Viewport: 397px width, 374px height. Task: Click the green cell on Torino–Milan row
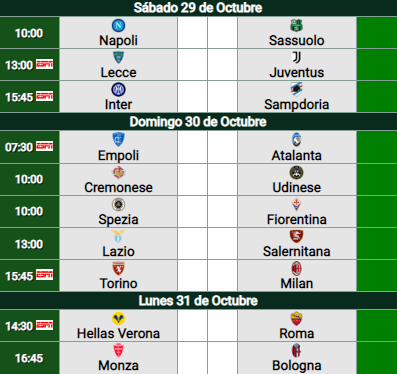pos(377,276)
